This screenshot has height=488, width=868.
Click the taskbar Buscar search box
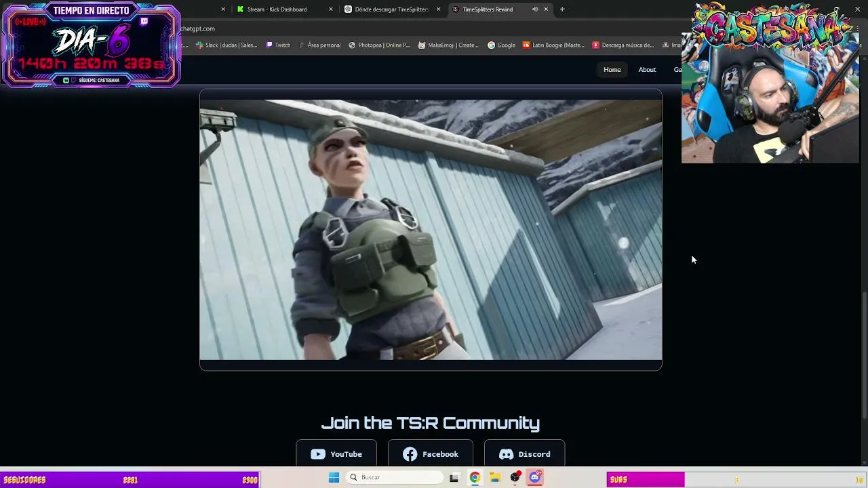pos(395,478)
